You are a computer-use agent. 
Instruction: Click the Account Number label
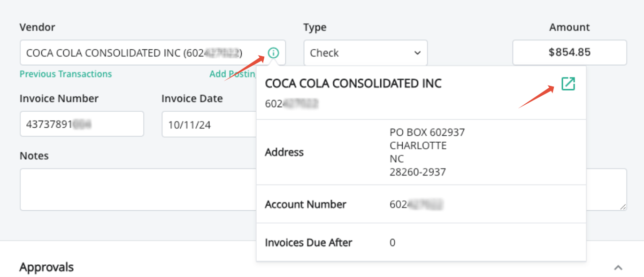[x=306, y=204]
